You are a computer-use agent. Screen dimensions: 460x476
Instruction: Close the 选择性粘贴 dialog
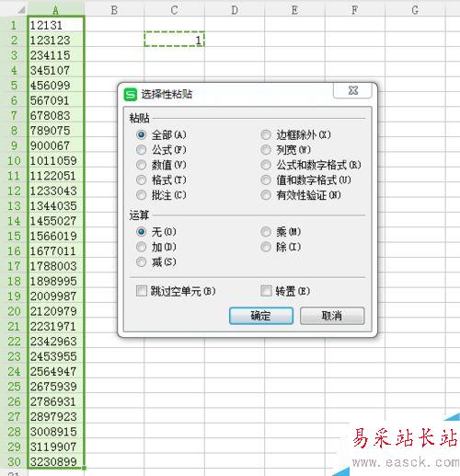(x=353, y=90)
